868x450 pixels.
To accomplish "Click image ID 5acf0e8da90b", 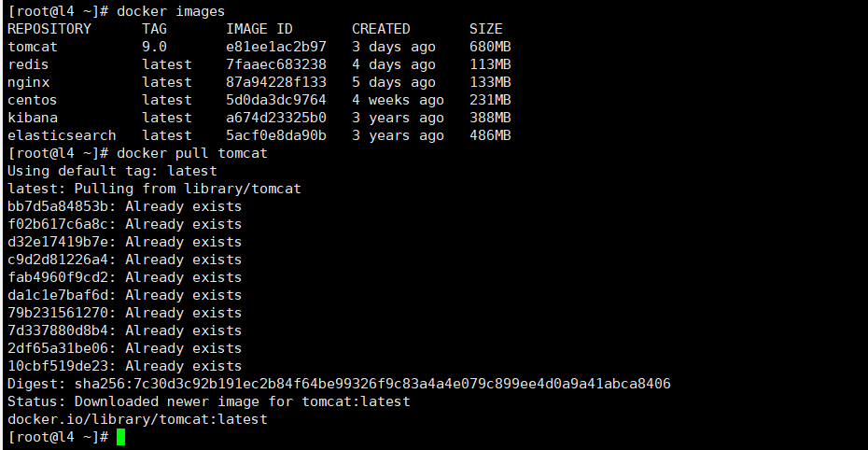I will [276, 135].
